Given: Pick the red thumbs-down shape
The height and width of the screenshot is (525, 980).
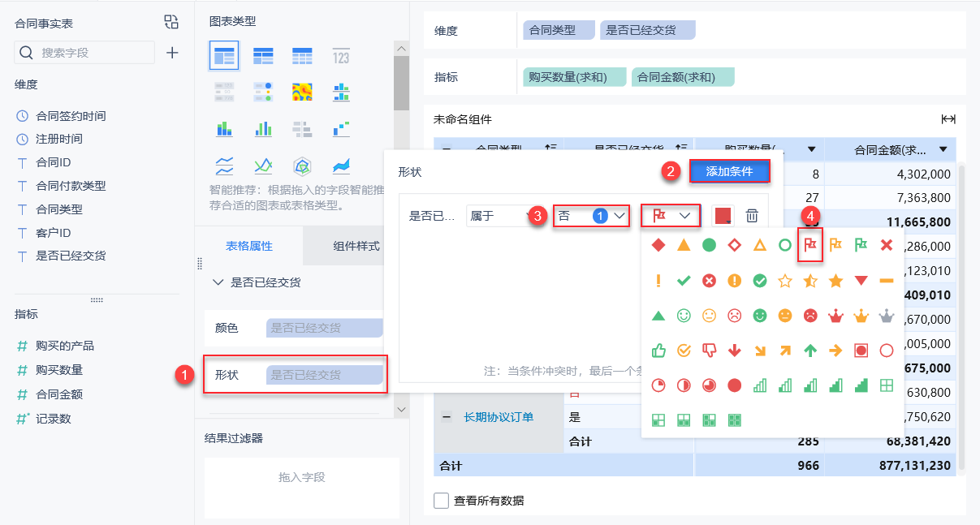Looking at the screenshot, I should pyautogui.click(x=709, y=351).
